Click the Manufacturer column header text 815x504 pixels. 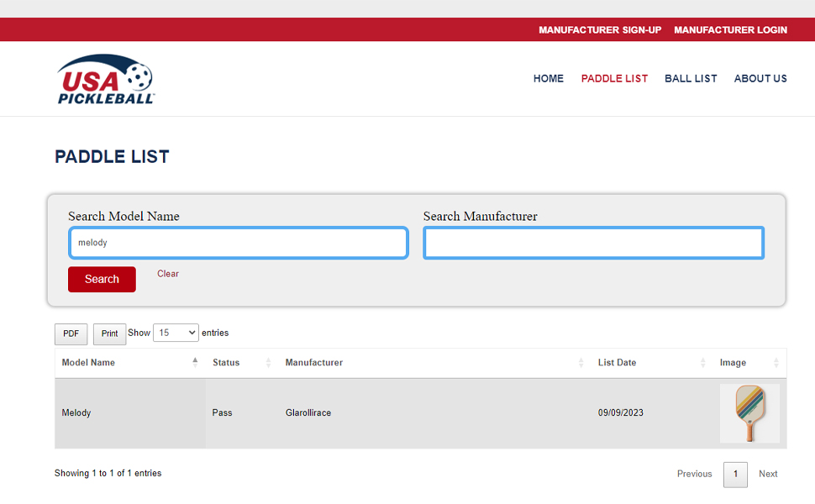click(x=314, y=363)
